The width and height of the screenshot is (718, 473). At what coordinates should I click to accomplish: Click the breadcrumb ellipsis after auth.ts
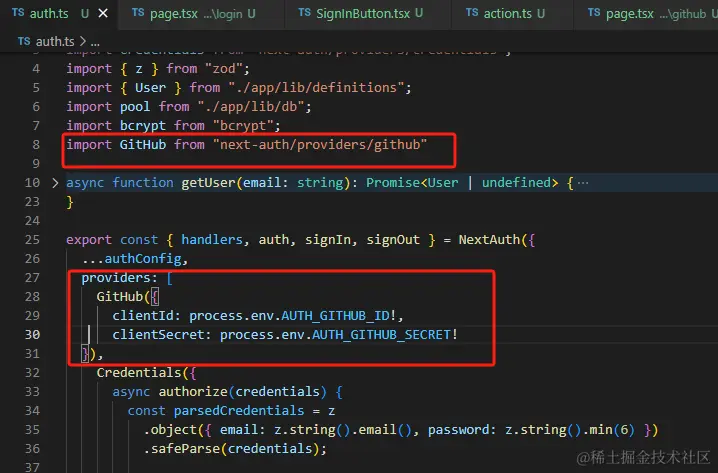pyautogui.click(x=95, y=42)
